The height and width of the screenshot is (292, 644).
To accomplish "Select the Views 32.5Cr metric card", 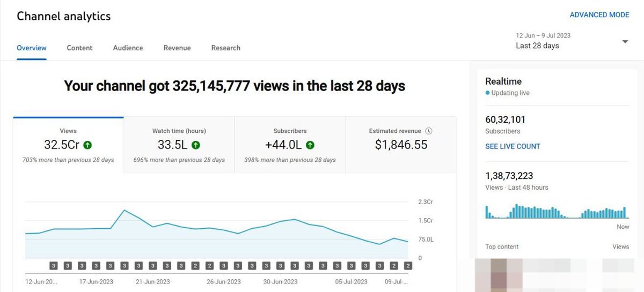I will (x=68, y=145).
